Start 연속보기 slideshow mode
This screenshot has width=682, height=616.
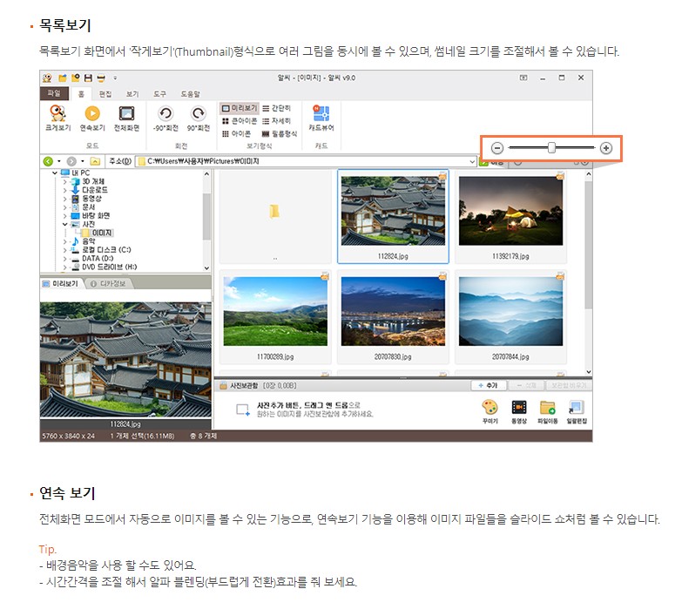coord(92,118)
